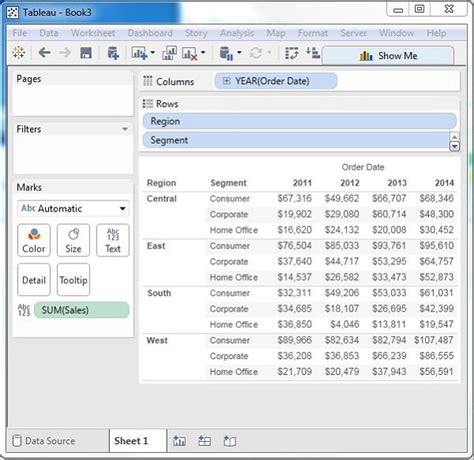Open the Map menu
Viewport: 474px width, 460px height.
coord(276,33)
